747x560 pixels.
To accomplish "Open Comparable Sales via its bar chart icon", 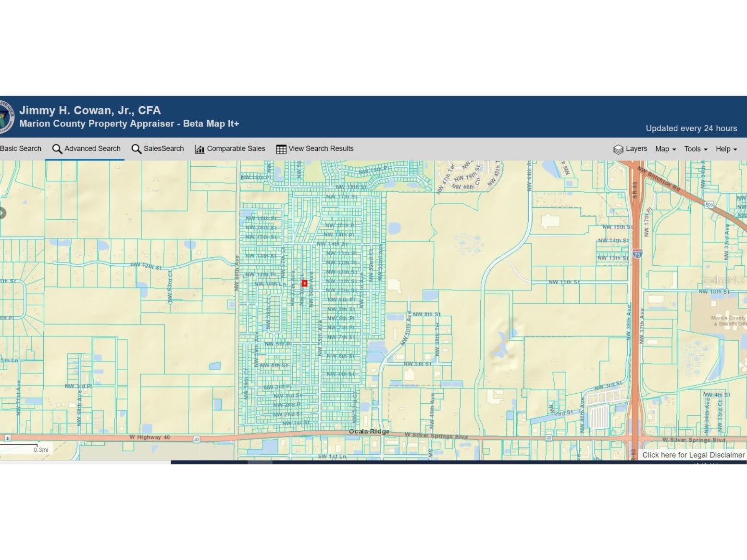I will [x=199, y=149].
